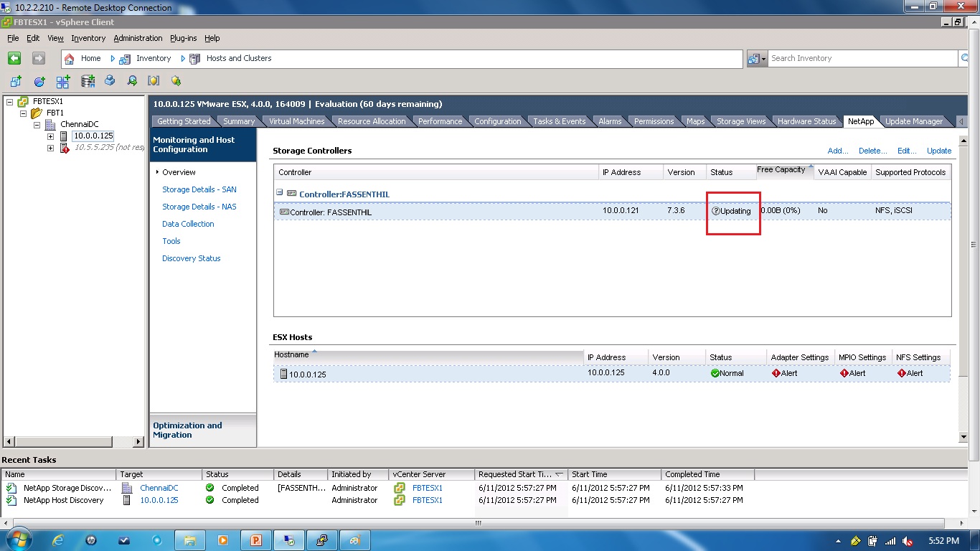980x551 pixels.
Task: Switch to the Performance tab
Action: click(x=440, y=121)
